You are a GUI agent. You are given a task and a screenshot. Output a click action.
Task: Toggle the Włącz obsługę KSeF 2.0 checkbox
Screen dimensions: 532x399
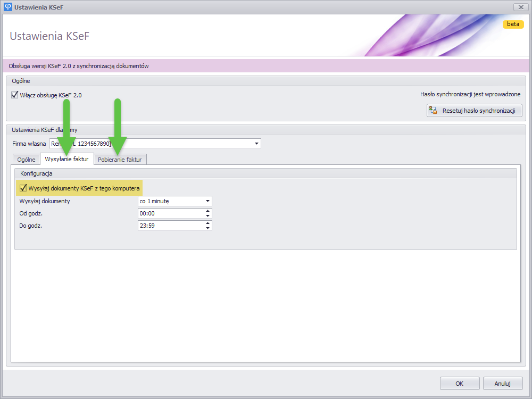15,95
